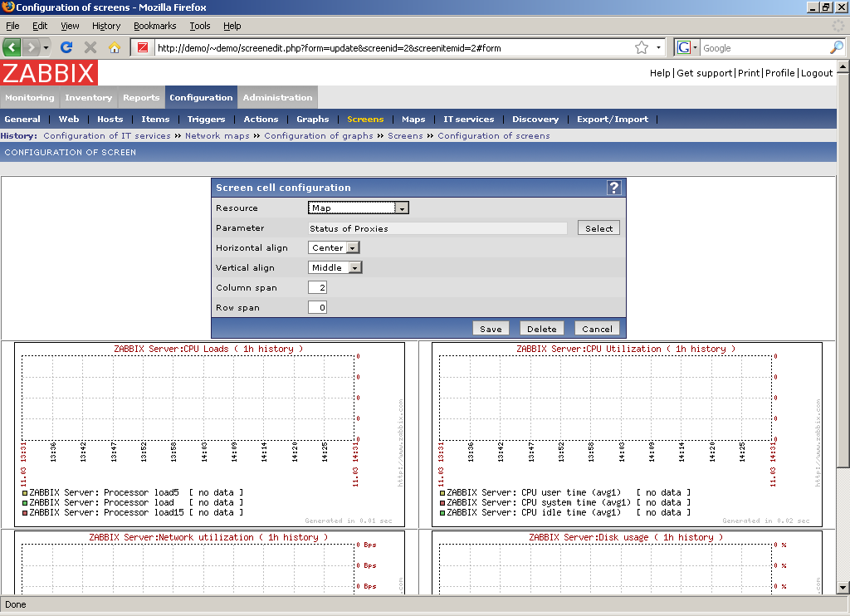Click the Column span input field

(317, 287)
